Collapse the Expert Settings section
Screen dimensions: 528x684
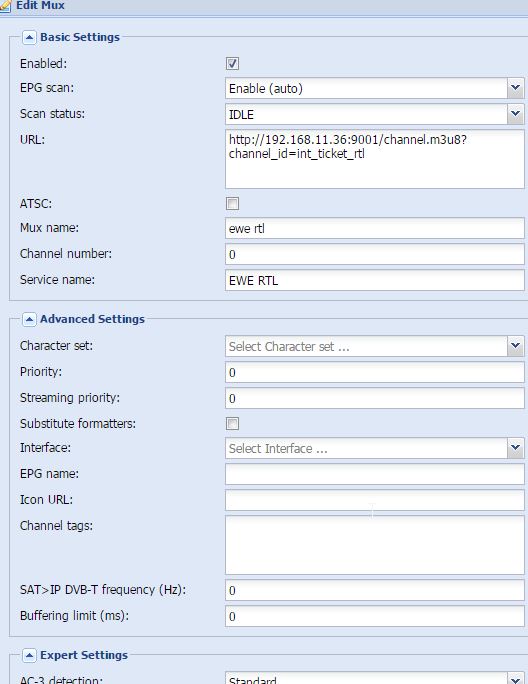coord(29,655)
